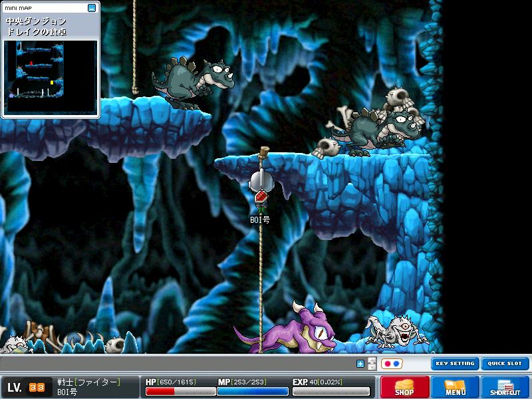Click the MP value 253/253
Viewport: 532px width, 399px height.
point(249,382)
